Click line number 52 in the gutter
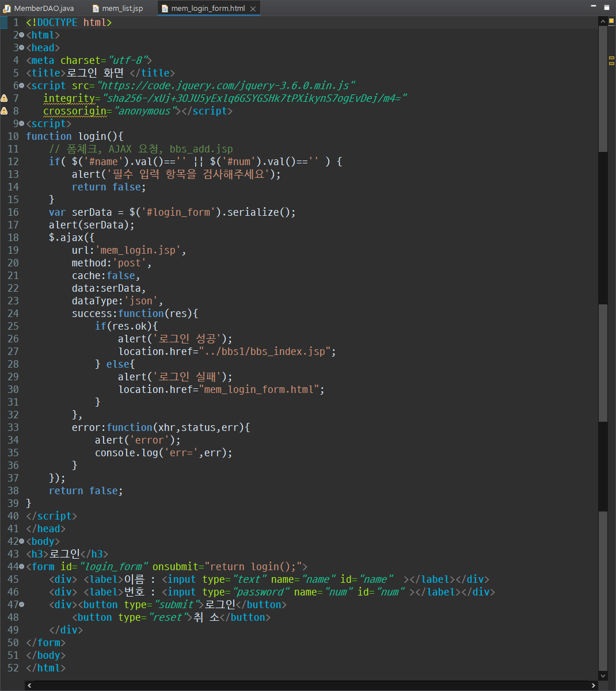 coord(13,668)
